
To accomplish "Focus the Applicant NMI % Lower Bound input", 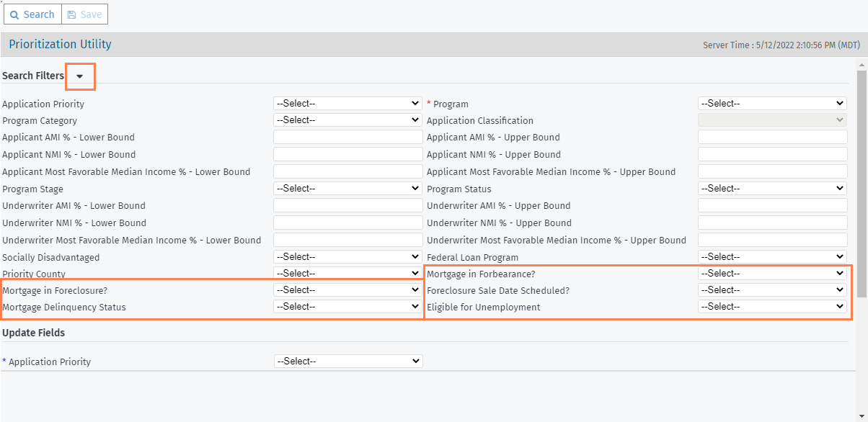I will 347,154.
